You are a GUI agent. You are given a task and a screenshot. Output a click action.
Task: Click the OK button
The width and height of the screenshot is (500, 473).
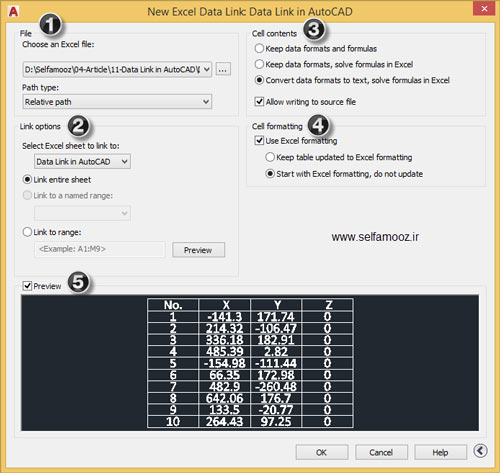pos(322,452)
